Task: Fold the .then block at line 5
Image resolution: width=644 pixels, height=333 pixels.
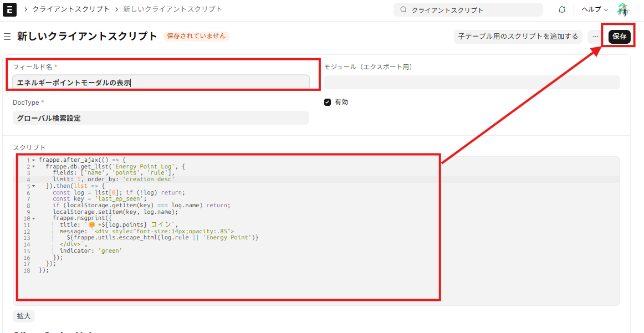Action: 33,186
